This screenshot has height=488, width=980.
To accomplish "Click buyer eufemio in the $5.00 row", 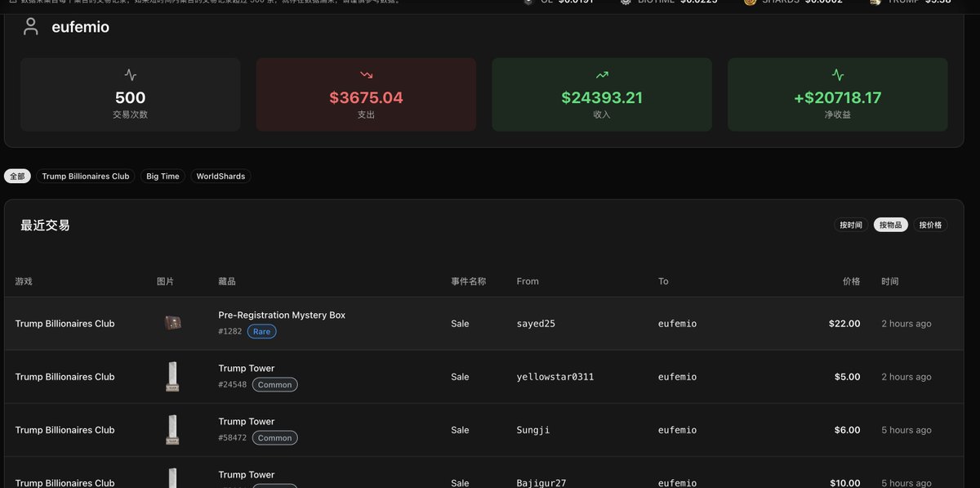I will click(x=678, y=377).
